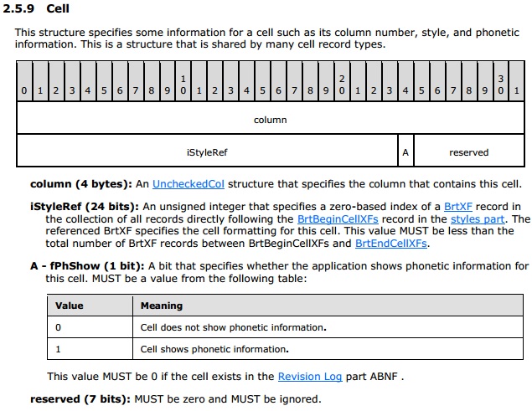
Task: Open the BrtBeginCellXFs link
Action: click(338, 219)
